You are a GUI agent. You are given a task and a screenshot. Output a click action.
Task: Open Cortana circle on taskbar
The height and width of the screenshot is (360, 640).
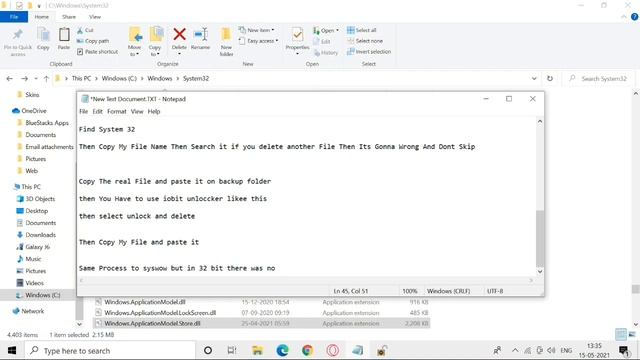(208, 350)
